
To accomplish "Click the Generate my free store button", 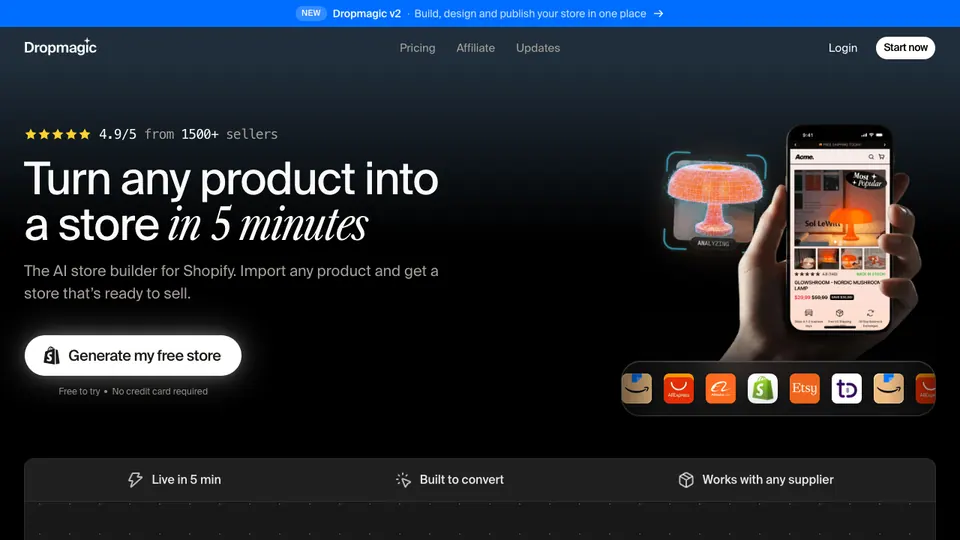I will (133, 355).
